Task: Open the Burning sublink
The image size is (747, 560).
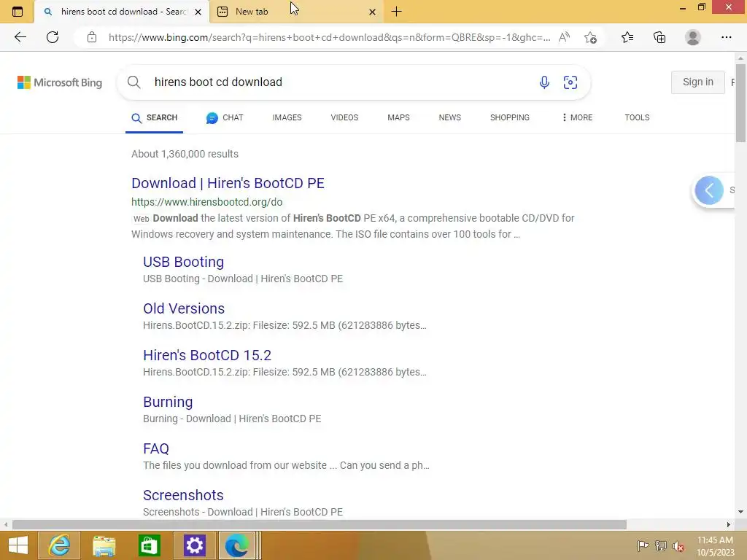Action: [x=168, y=402]
